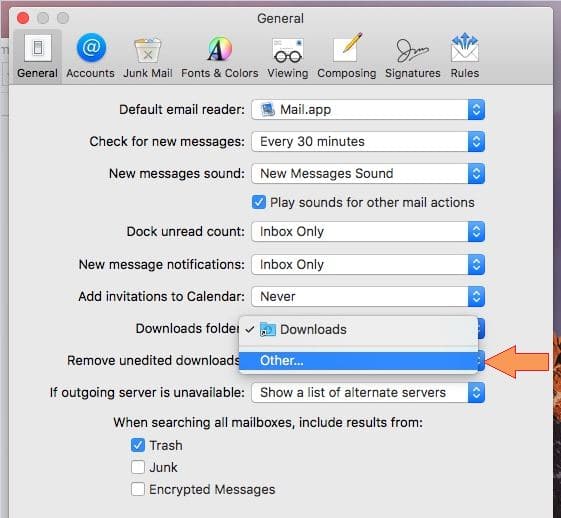Open Composing preferences pencil icon
The image size is (561, 518).
tap(347, 48)
